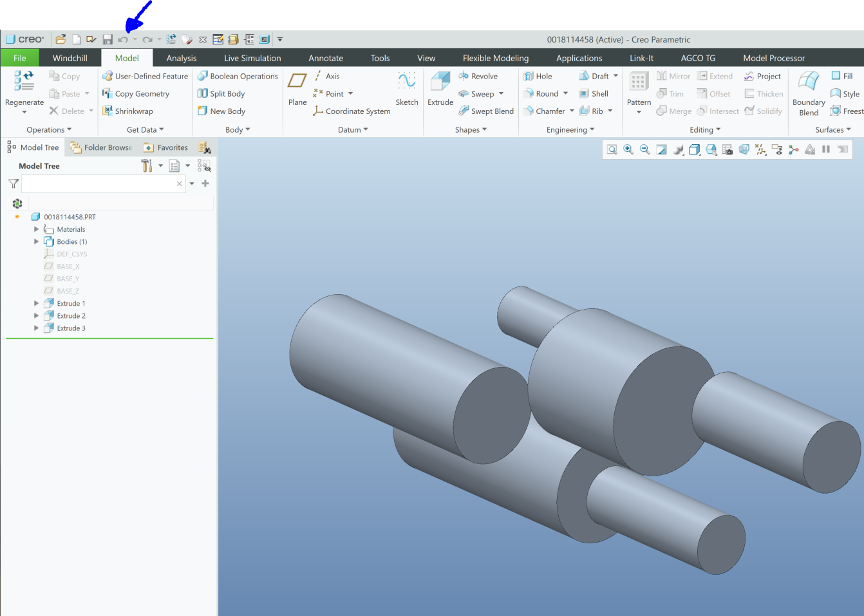Open the Round dropdown arrow

(x=566, y=93)
